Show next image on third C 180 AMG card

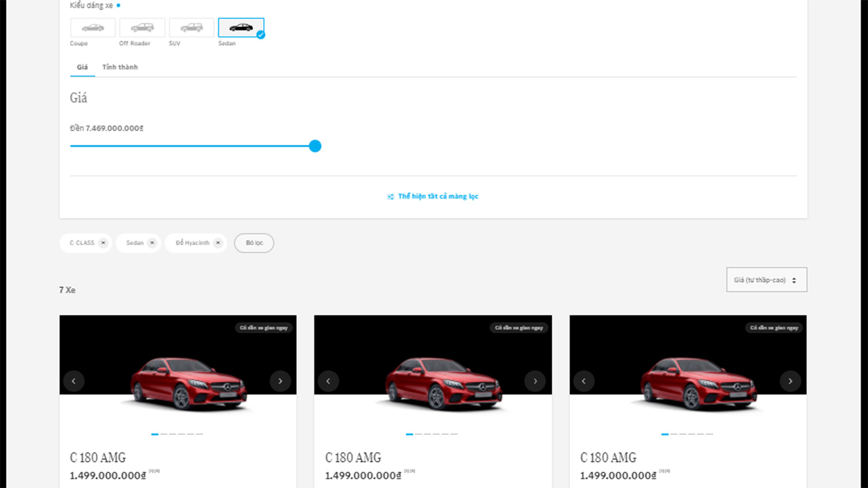click(790, 381)
